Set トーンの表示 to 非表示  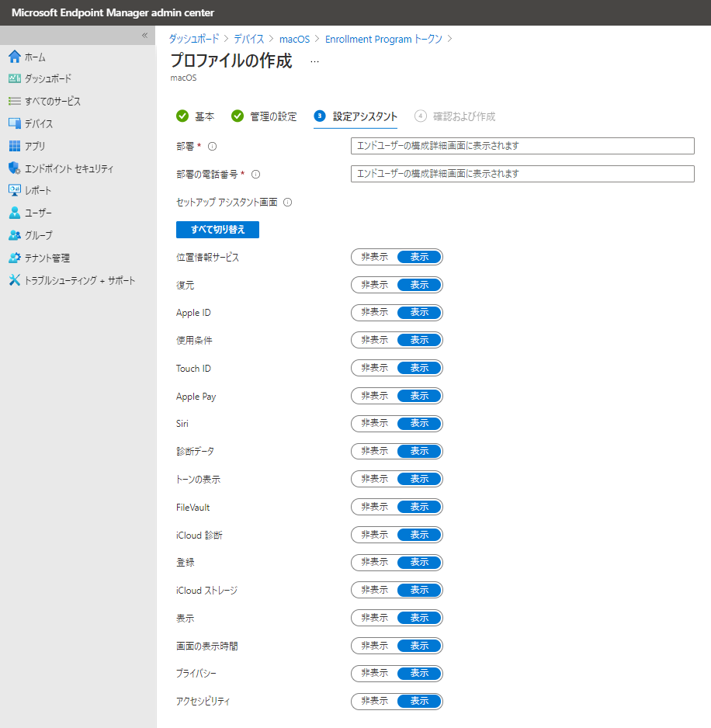374,479
